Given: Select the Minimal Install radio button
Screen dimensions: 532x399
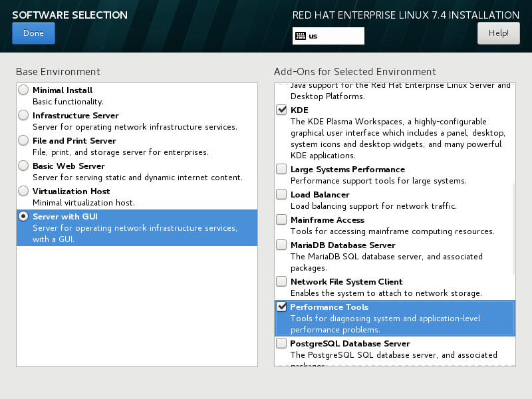Looking at the screenshot, I should pyautogui.click(x=23, y=90).
